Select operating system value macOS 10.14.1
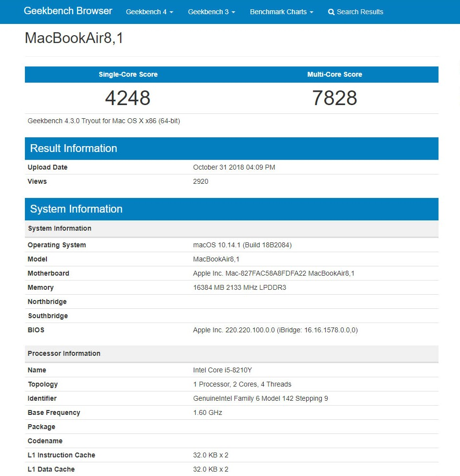The image size is (460, 476). (x=242, y=245)
